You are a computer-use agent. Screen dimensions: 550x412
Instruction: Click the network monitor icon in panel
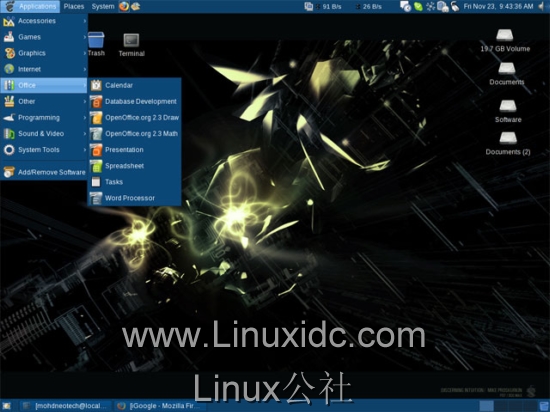tap(309, 6)
